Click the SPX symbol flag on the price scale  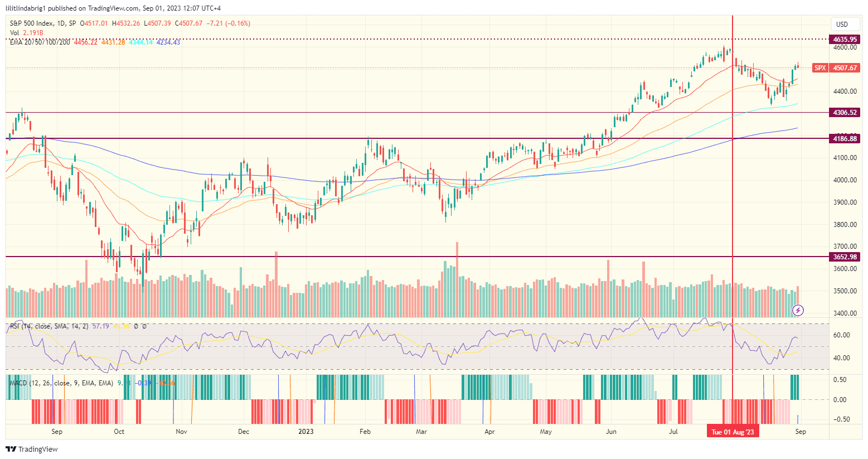coord(820,67)
